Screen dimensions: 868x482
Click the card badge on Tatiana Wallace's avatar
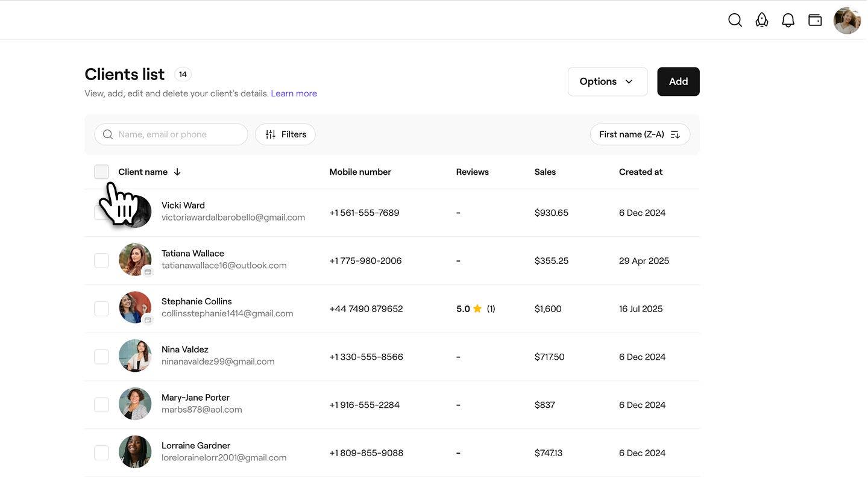[148, 272]
